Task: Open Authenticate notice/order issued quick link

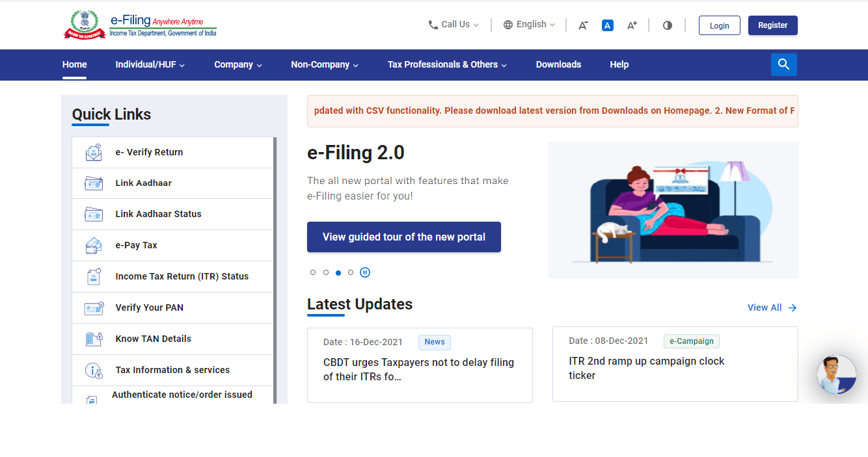Action: [x=173, y=395]
